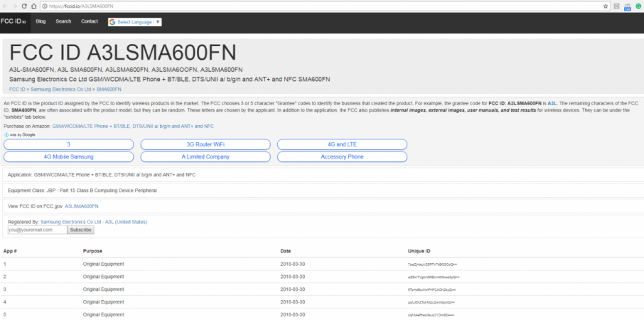The image size is (644, 320).
Task: Open the Contact menu item
Action: pos(89,21)
